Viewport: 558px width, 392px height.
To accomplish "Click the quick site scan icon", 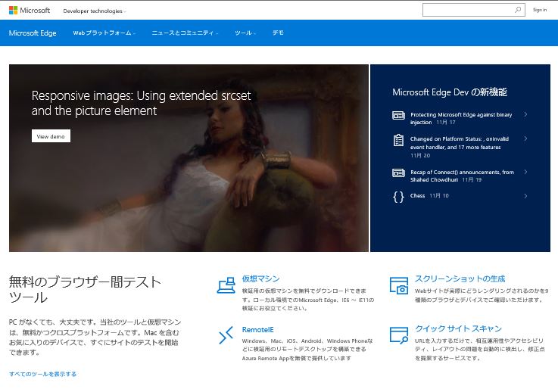I will click(398, 335).
